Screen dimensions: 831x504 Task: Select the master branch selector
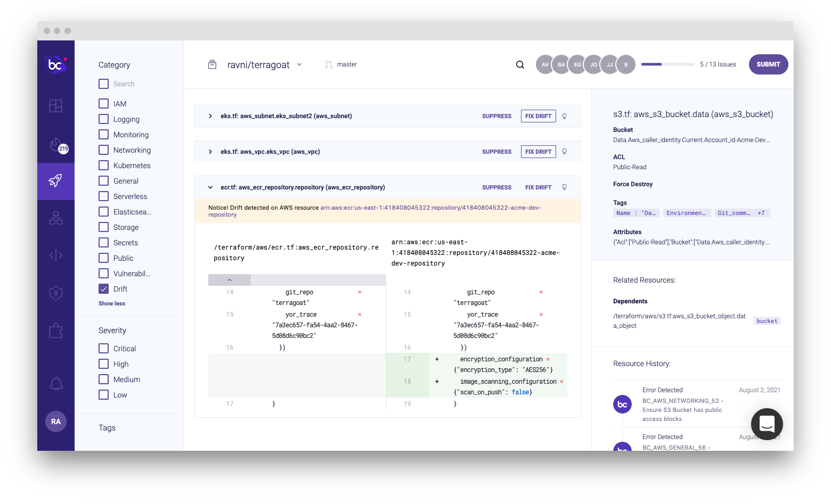[341, 64]
